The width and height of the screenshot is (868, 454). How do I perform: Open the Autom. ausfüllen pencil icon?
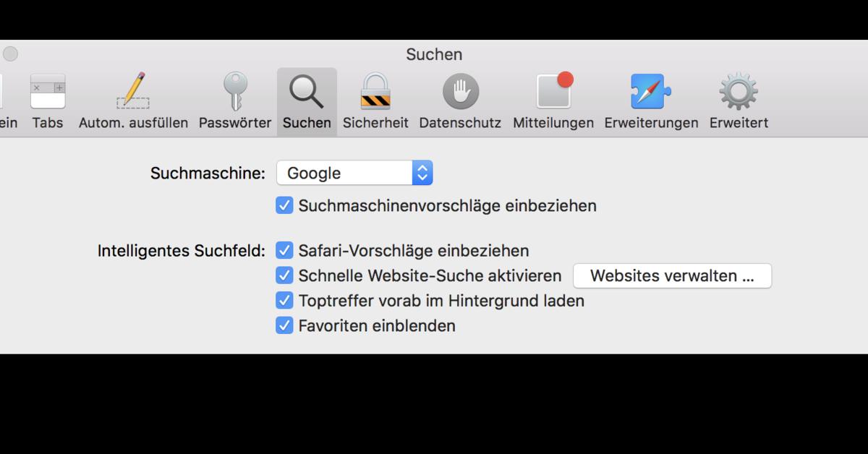(x=133, y=90)
